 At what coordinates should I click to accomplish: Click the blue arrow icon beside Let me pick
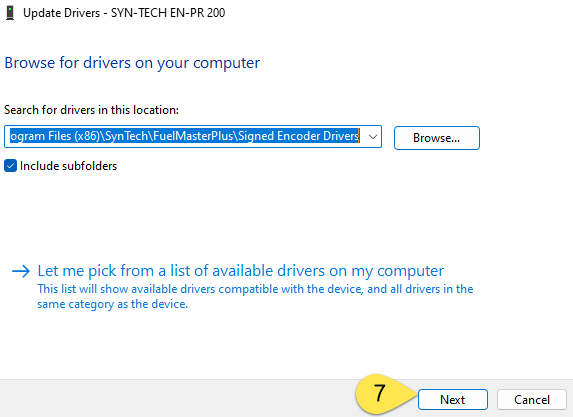click(x=21, y=271)
